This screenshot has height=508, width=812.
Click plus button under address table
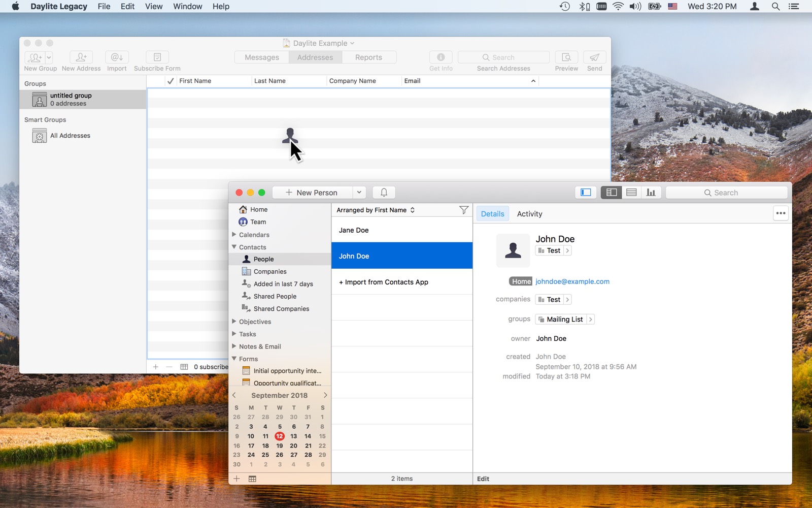pos(156,367)
